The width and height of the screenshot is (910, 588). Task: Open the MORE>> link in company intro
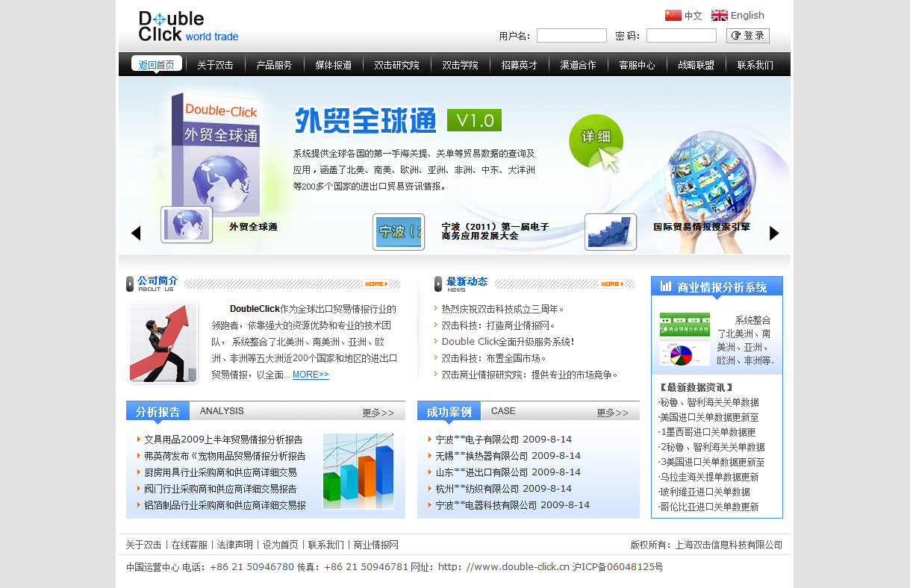(311, 375)
